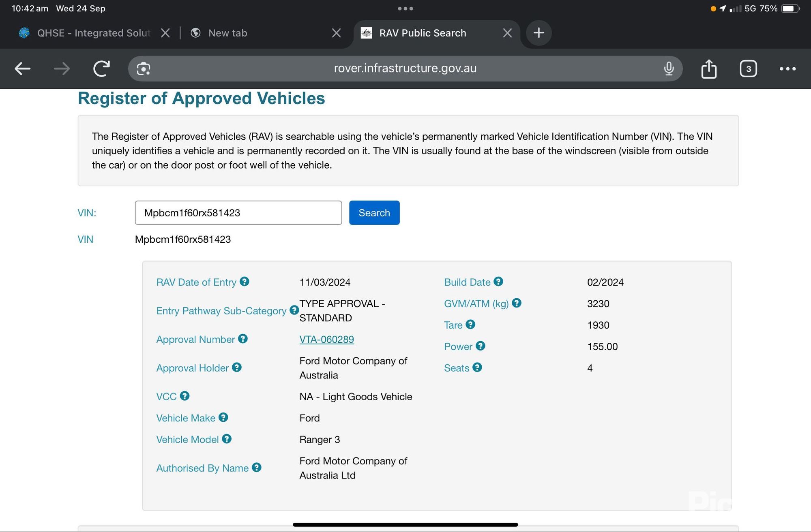811x532 pixels.
Task: Select authorised name Ford Motor Company of Australia Ltd
Action: click(x=353, y=468)
